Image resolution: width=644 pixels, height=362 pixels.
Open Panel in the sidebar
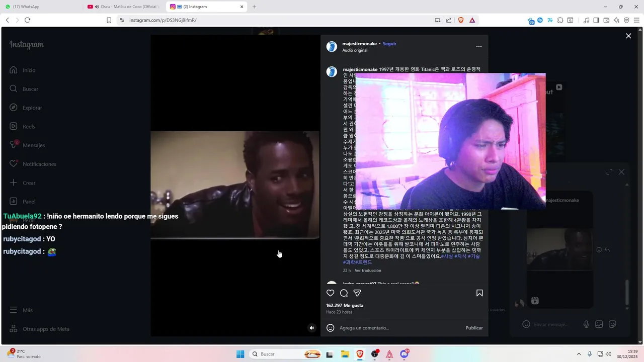(x=23, y=202)
